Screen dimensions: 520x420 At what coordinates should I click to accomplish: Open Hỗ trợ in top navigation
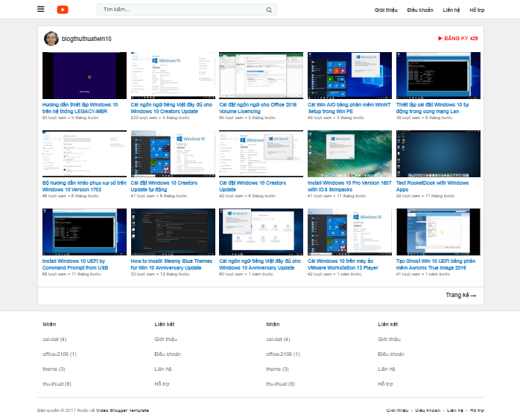click(x=477, y=10)
